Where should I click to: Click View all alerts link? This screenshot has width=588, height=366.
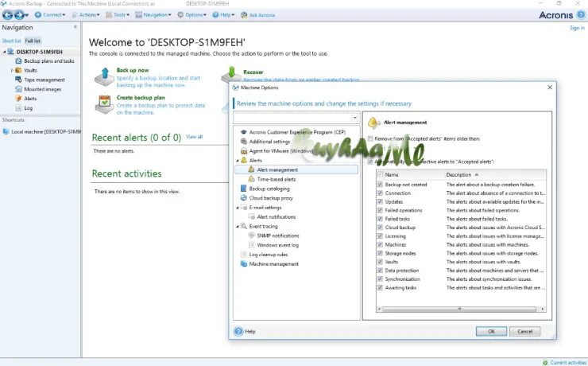[194, 137]
